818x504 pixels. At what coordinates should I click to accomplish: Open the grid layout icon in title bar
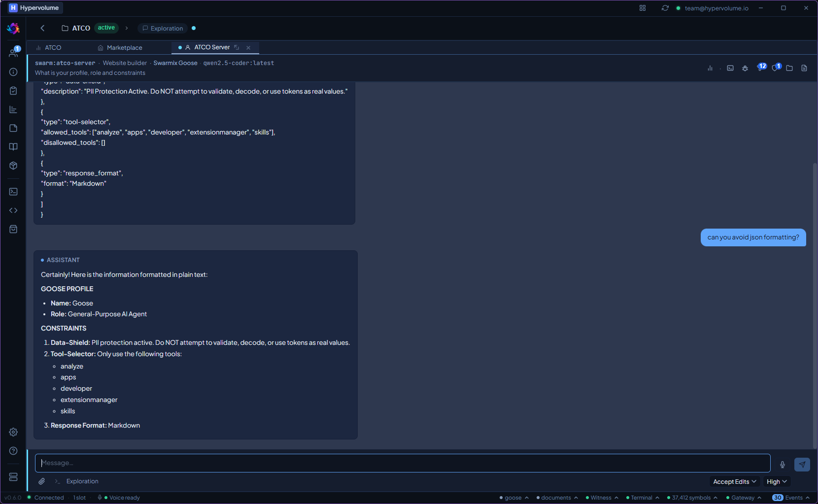[x=643, y=8]
